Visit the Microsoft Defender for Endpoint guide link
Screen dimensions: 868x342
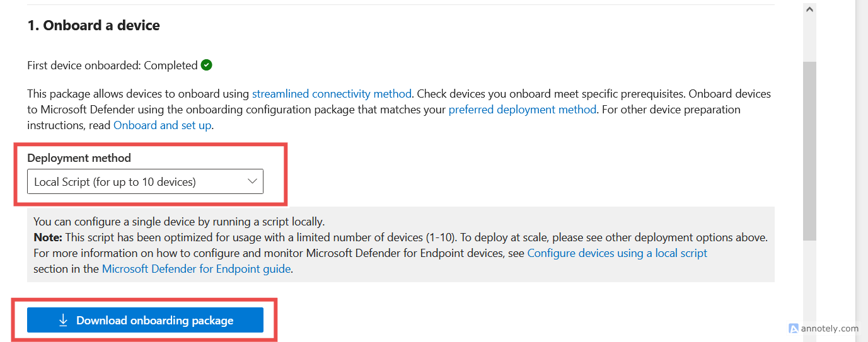[196, 269]
